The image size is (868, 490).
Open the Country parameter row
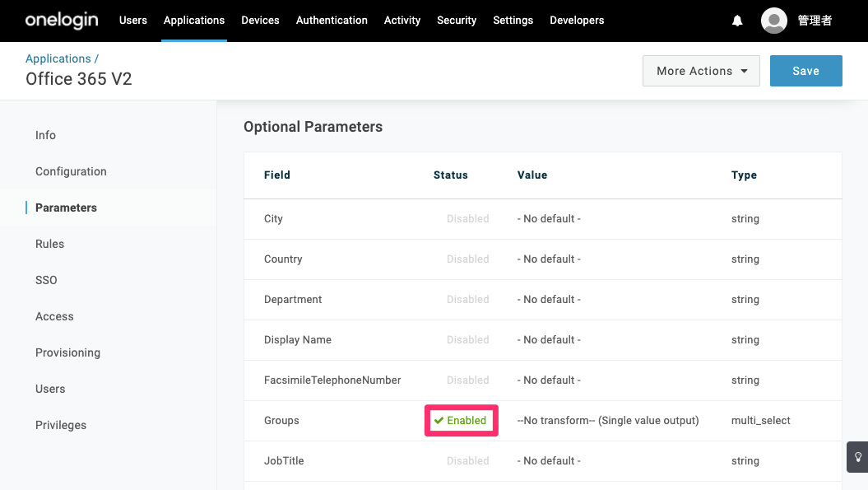point(542,259)
